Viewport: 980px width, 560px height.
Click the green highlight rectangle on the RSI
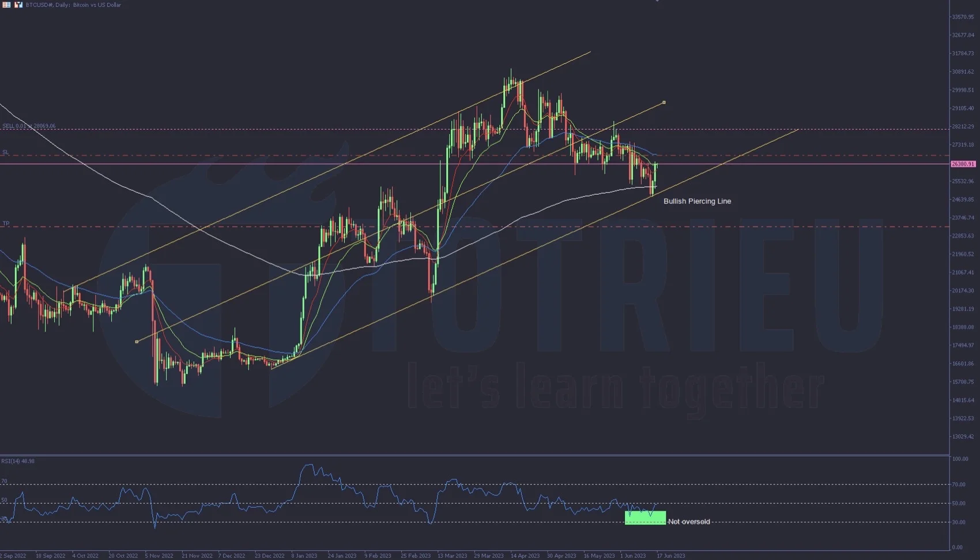(x=645, y=518)
